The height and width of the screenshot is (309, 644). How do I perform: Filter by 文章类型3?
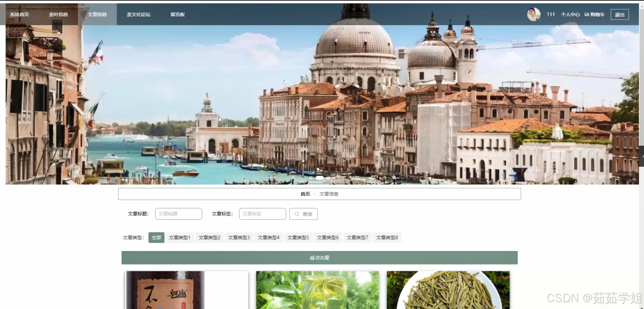pos(239,237)
